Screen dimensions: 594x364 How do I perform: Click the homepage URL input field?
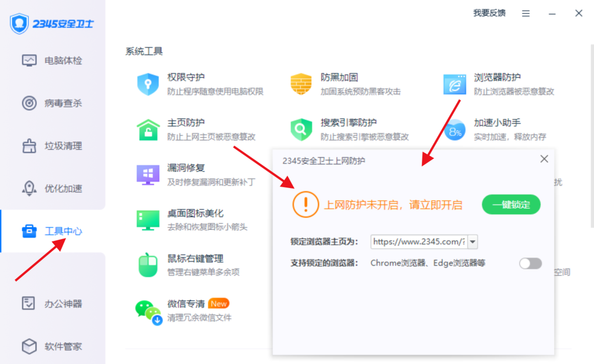pos(419,242)
